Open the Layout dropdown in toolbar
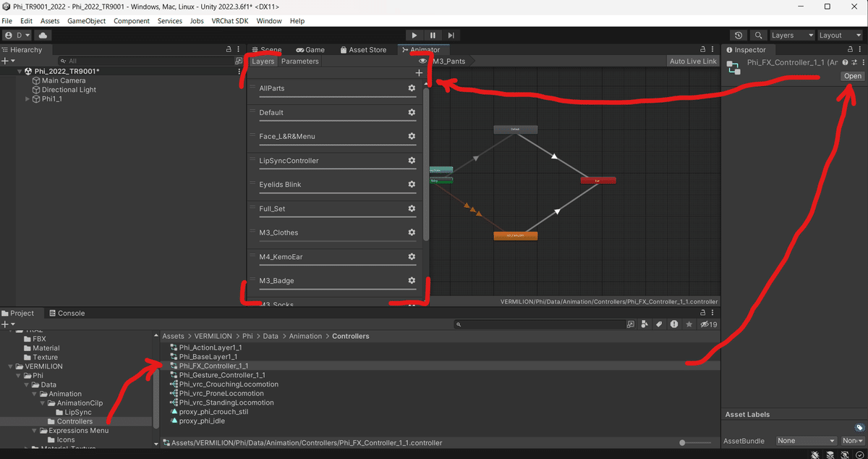The image size is (868, 459). [839, 35]
